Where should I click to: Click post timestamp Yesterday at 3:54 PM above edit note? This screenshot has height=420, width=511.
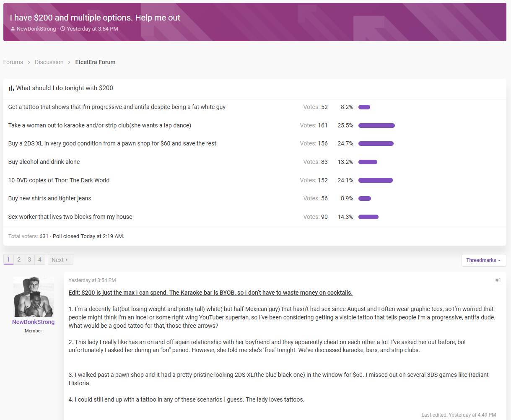pyautogui.click(x=92, y=280)
